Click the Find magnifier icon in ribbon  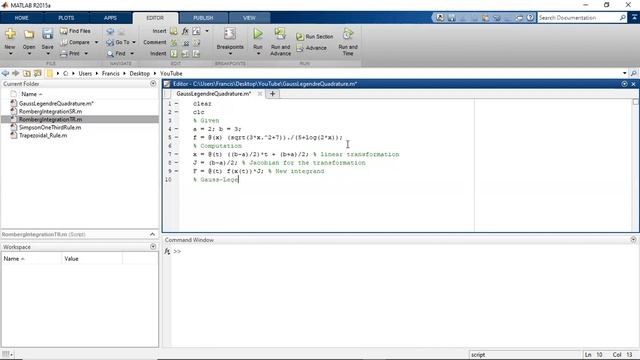point(110,53)
